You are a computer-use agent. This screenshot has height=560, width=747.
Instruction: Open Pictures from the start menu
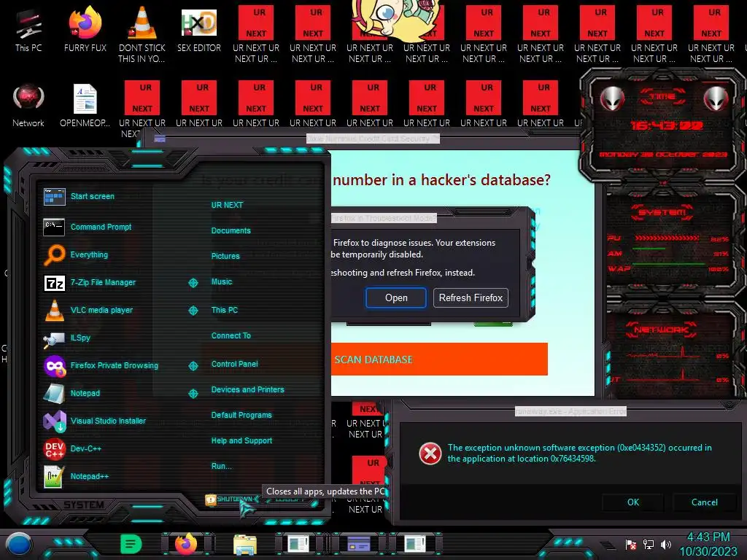click(225, 256)
